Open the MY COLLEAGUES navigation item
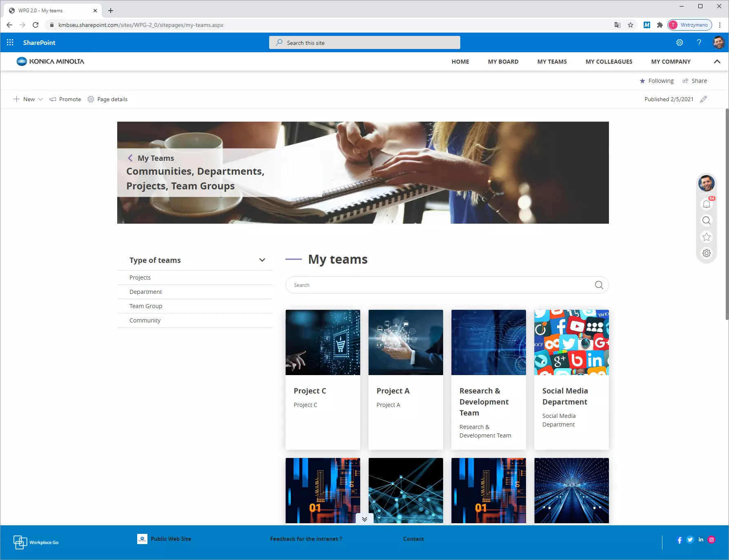729x560 pixels. (x=609, y=62)
